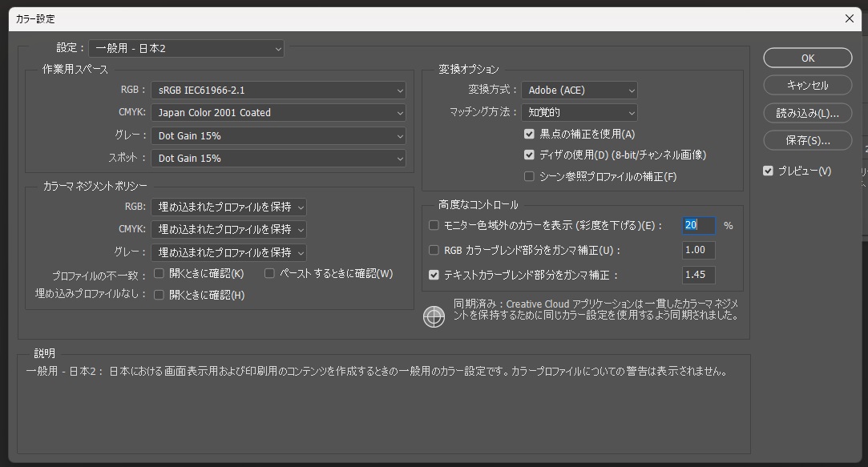
Task: Click the 読み込み(L)... button
Action: click(808, 113)
